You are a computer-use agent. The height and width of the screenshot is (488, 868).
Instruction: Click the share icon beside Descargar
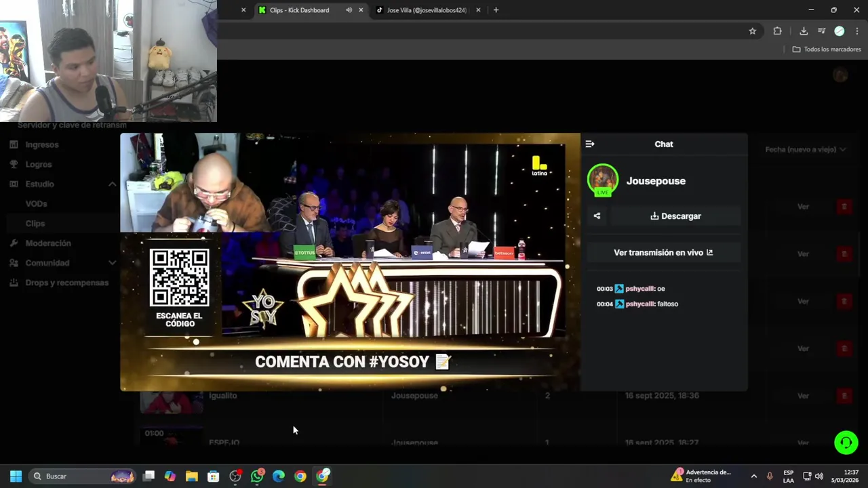597,216
